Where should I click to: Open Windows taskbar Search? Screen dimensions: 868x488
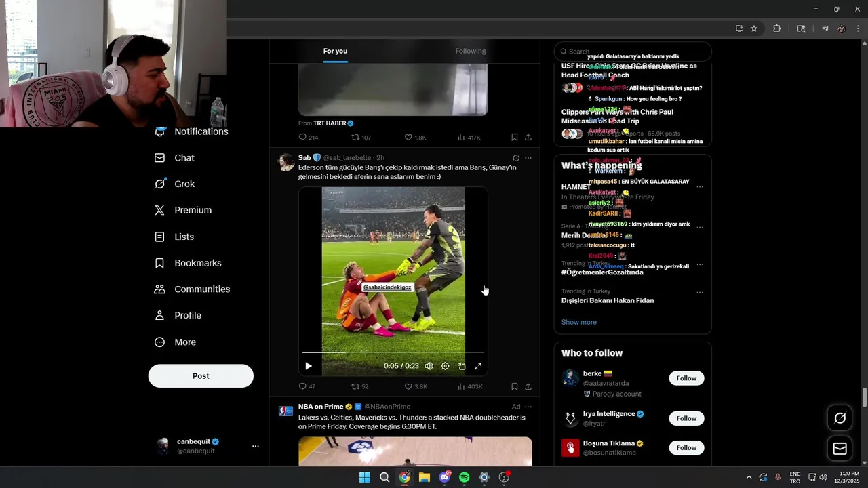click(x=384, y=477)
